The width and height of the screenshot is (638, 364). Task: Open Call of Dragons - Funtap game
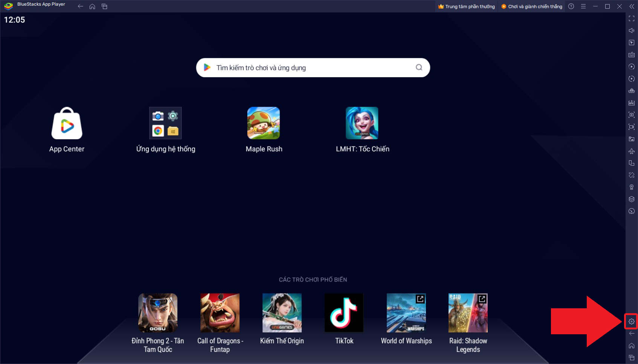point(220,313)
